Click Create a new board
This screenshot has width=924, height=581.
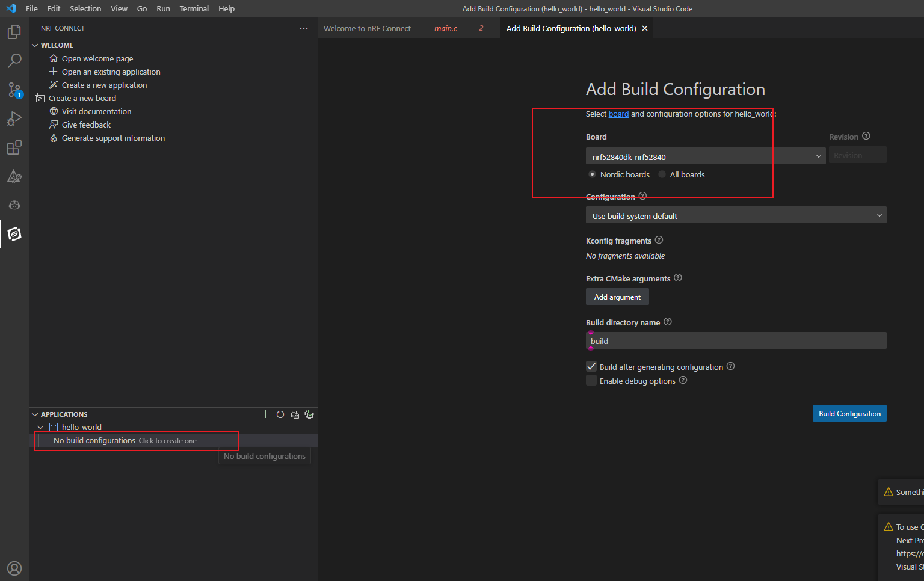(82, 98)
